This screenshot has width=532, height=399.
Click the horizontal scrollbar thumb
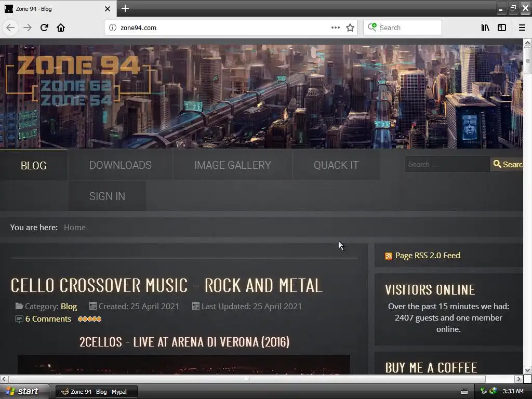247,379
